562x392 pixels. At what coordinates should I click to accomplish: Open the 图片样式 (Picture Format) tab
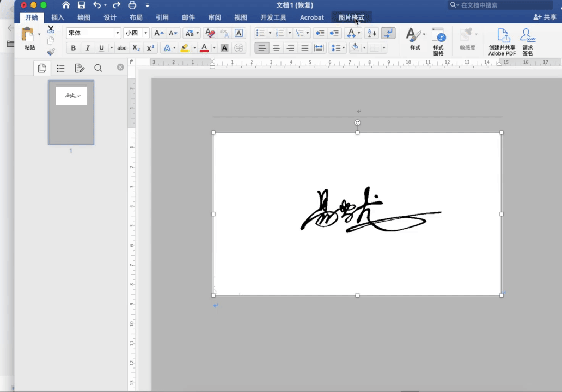point(351,17)
